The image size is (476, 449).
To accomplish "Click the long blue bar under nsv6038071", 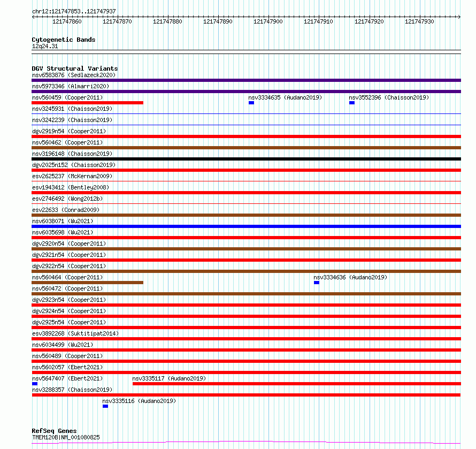I will 246,226.
